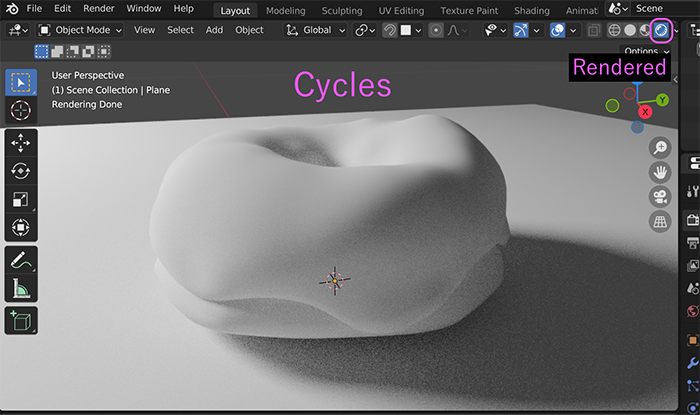
Task: Toggle viewport overlays display
Action: (x=557, y=30)
